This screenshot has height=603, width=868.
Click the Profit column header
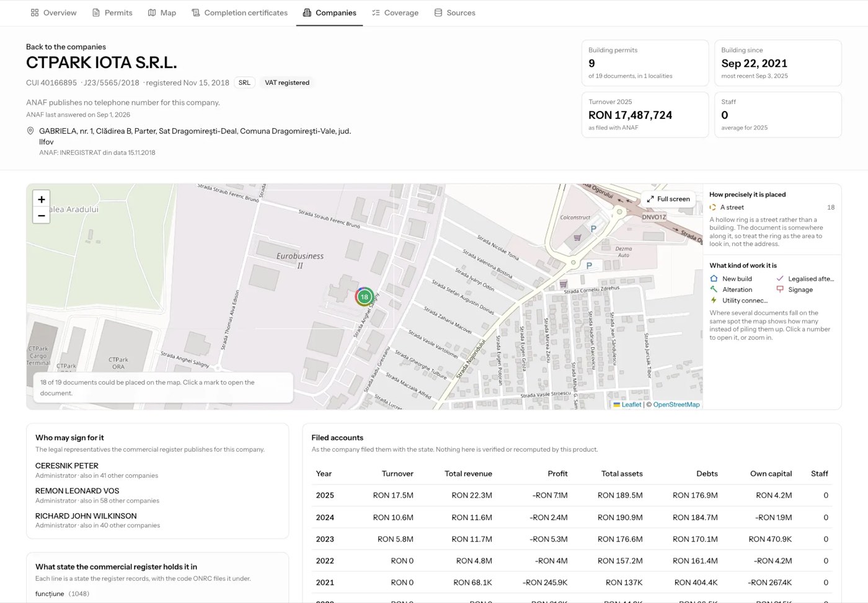click(x=557, y=473)
